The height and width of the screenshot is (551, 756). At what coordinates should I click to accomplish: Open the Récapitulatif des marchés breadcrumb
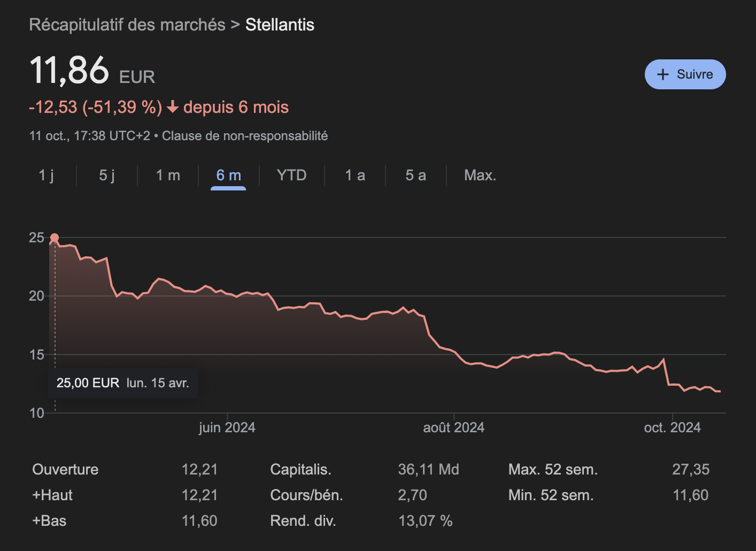coord(127,25)
